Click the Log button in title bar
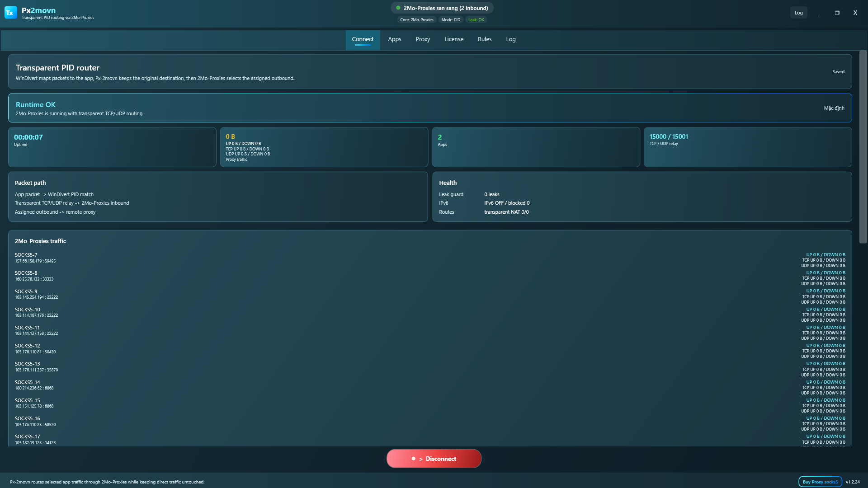The height and width of the screenshot is (488, 868). (x=799, y=13)
